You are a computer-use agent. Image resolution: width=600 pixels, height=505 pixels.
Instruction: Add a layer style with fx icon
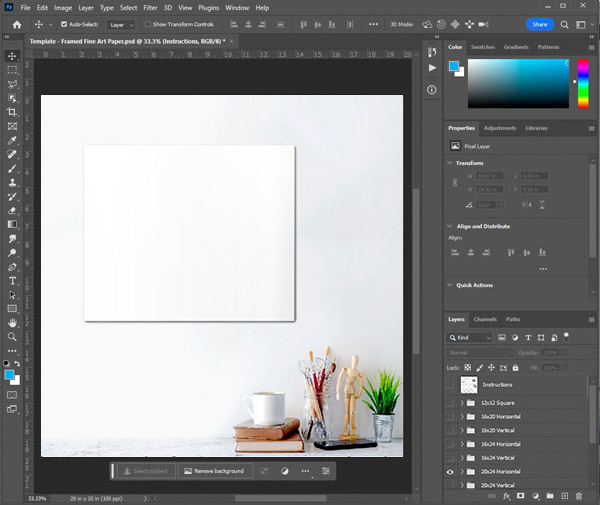click(507, 495)
